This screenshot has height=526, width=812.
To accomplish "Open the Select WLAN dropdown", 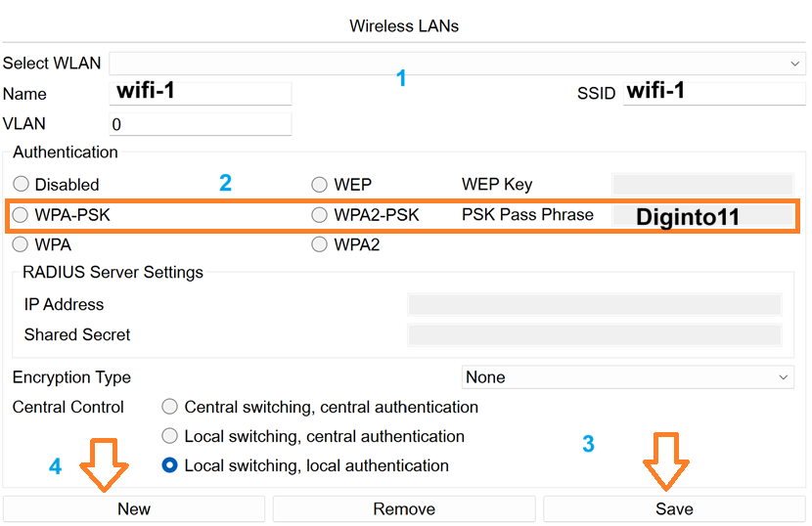I will tap(456, 64).
